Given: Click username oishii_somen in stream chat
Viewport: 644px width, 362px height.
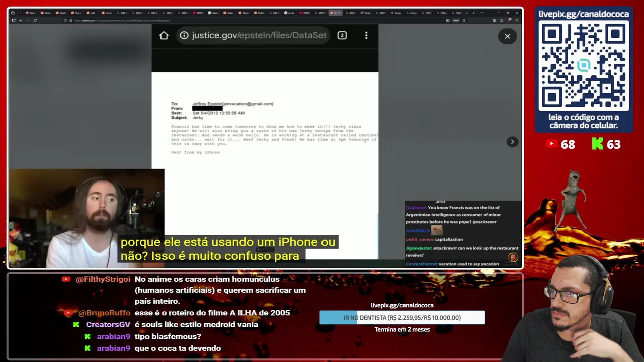Looking at the screenshot, I should click(x=420, y=240).
